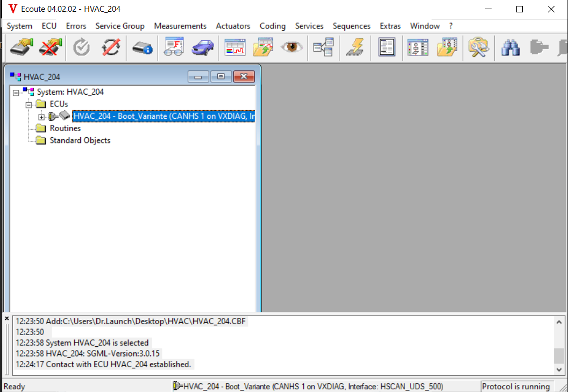
Task: Click the Standard Objects folder icon
Action: point(41,140)
